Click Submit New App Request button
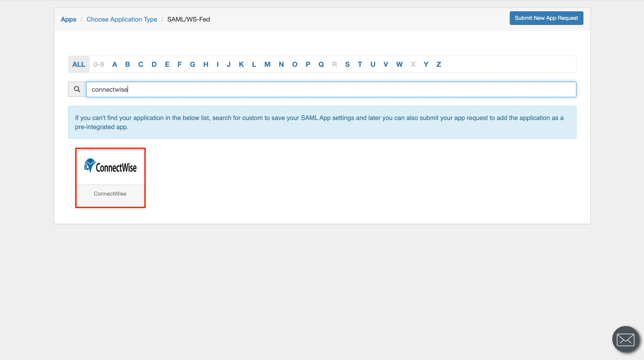Screen dimensions: 644x360 pos(546,18)
